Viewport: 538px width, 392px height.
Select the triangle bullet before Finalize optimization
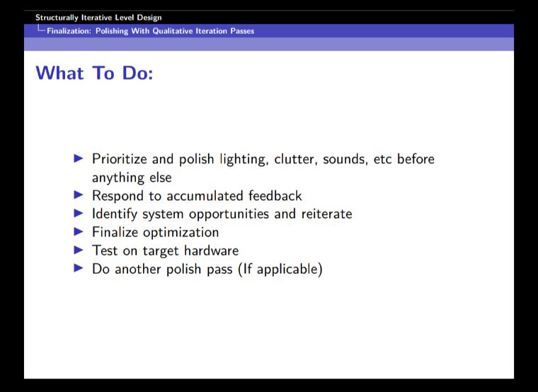(x=79, y=232)
